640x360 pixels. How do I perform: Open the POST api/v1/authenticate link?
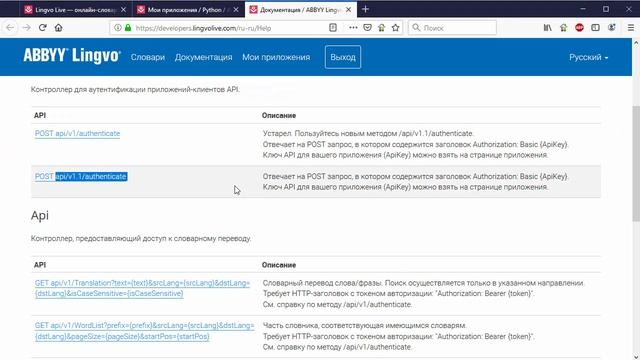[78, 133]
